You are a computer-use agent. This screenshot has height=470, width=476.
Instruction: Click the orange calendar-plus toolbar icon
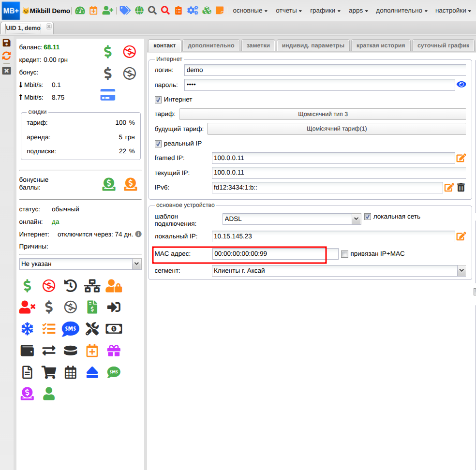click(93, 11)
